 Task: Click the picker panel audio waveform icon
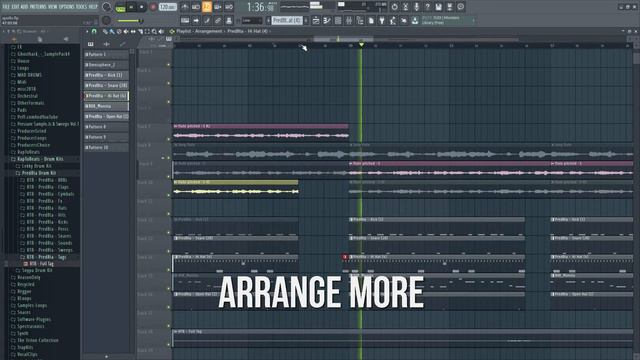pos(107,44)
